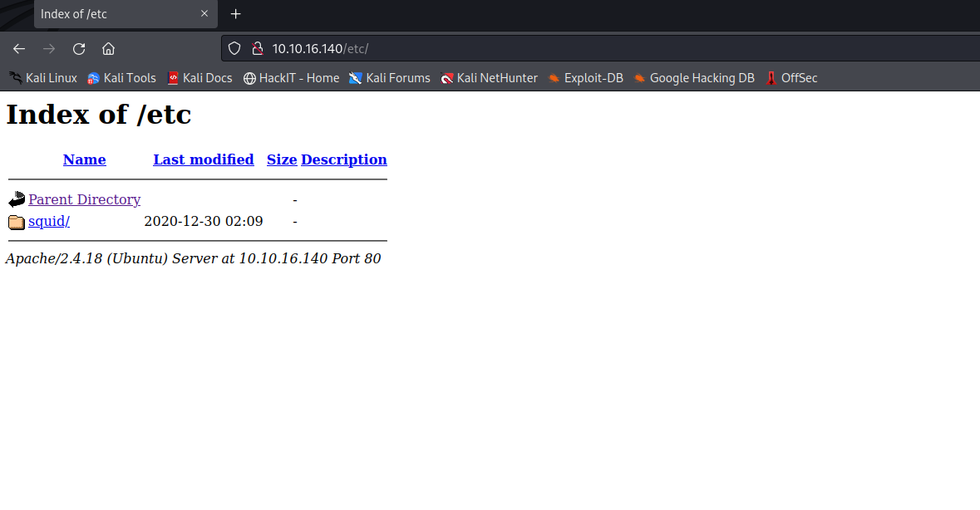This screenshot has height=510, width=980.
Task: Sort listing by Description column
Action: (344, 159)
